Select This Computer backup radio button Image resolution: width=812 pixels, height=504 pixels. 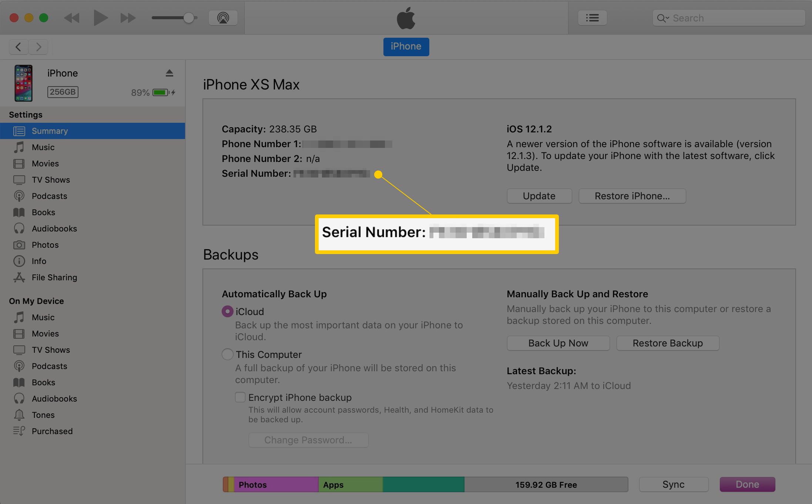tap(227, 354)
